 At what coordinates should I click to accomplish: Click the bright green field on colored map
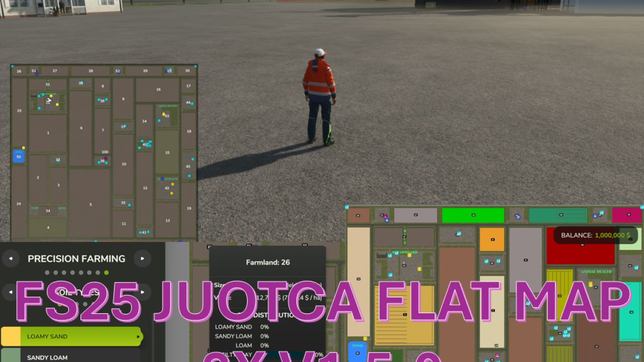coord(472,215)
